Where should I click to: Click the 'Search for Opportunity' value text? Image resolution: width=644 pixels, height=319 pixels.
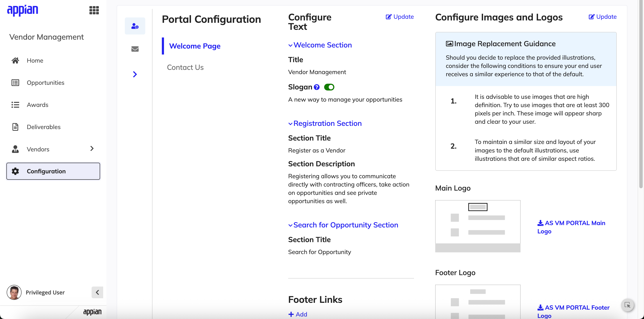coord(319,252)
